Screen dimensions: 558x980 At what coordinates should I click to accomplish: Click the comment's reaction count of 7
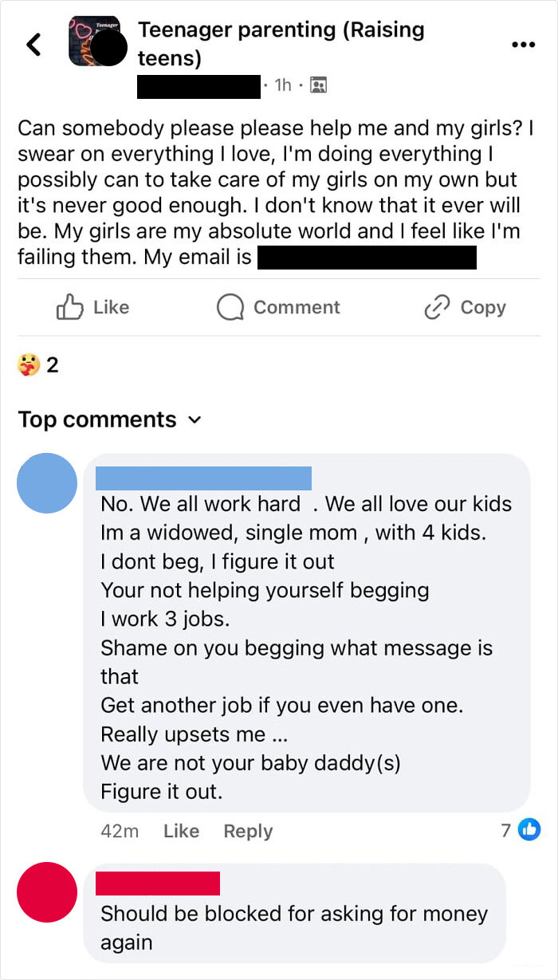click(505, 831)
